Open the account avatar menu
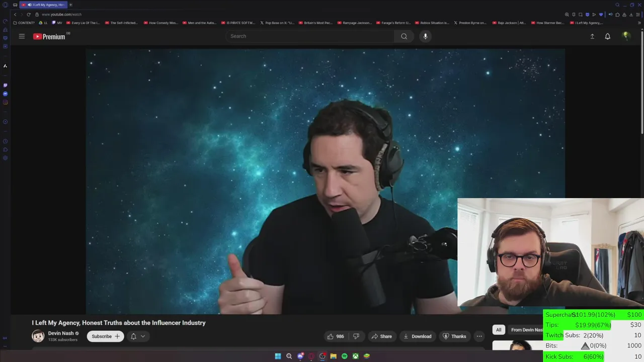The width and height of the screenshot is (644, 362). tap(626, 36)
